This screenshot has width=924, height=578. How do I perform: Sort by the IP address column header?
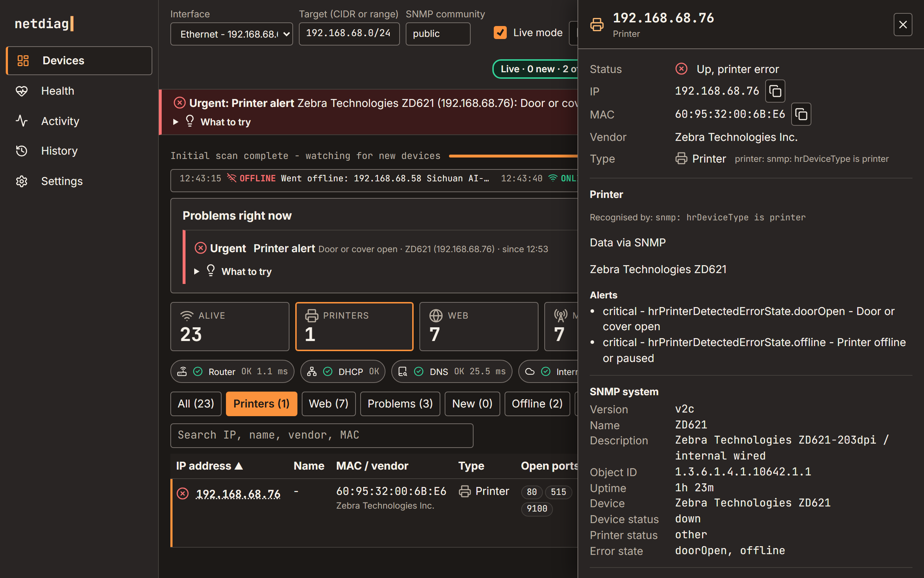[210, 466]
